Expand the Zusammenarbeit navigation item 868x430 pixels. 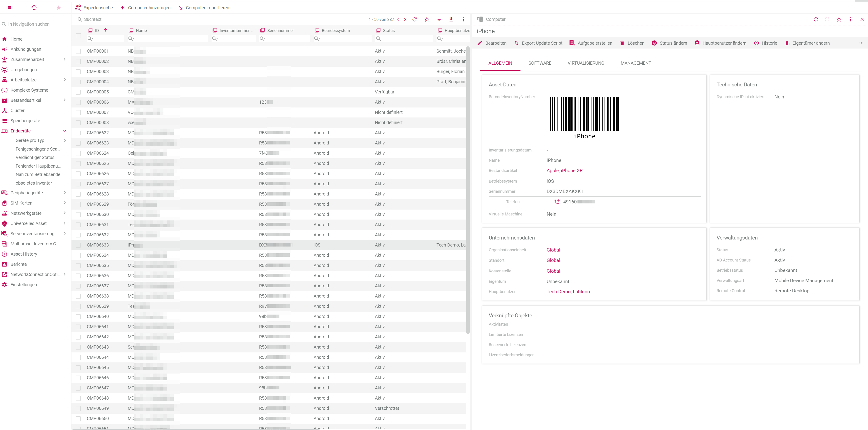64,59
